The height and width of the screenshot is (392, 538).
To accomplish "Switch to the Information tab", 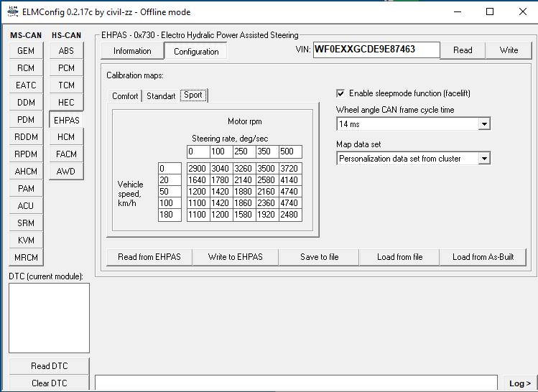I will 132,51.
